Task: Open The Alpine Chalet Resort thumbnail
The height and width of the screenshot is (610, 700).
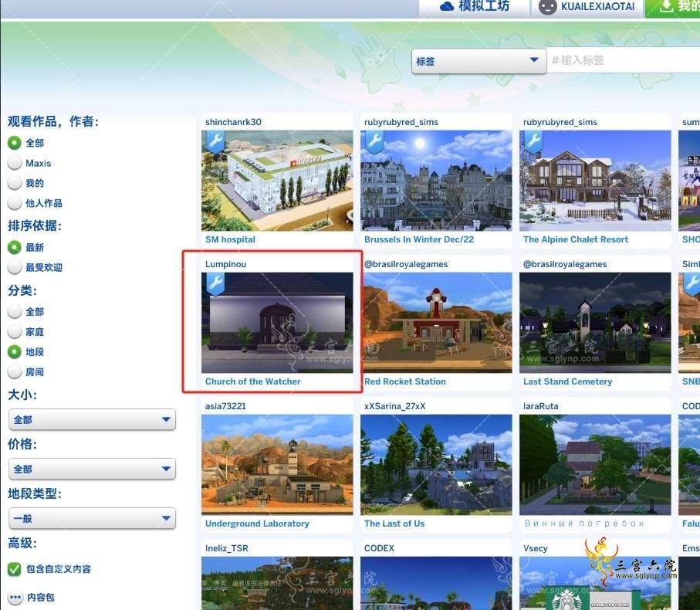Action: [x=595, y=181]
